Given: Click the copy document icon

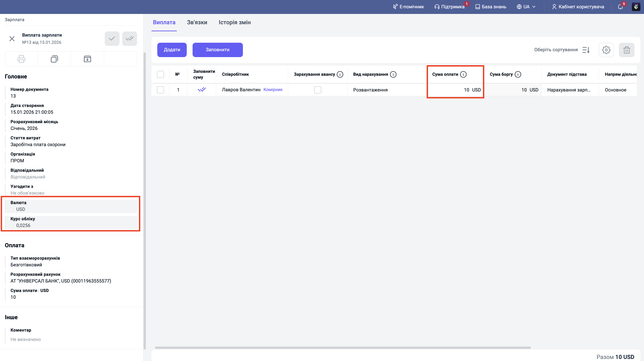Looking at the screenshot, I should click(x=54, y=59).
